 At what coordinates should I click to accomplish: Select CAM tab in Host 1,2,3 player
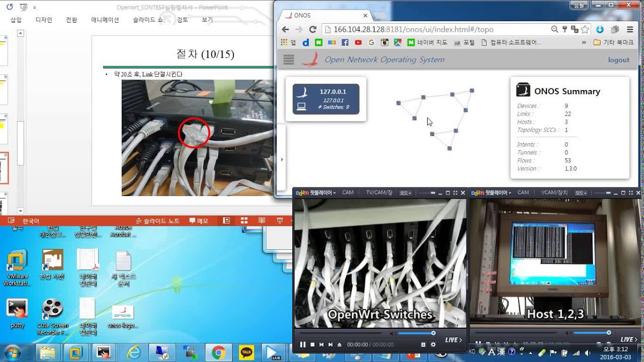[x=523, y=193]
